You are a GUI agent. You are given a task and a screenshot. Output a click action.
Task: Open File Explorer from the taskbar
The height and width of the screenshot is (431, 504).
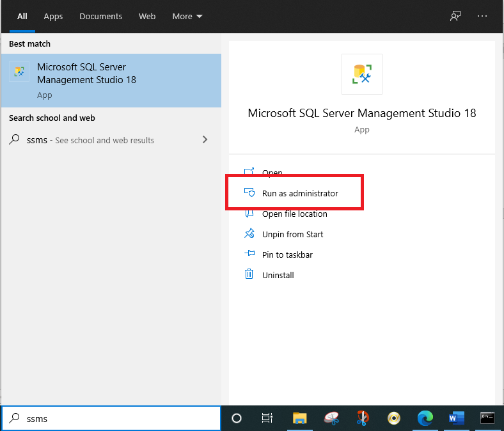[x=299, y=418]
